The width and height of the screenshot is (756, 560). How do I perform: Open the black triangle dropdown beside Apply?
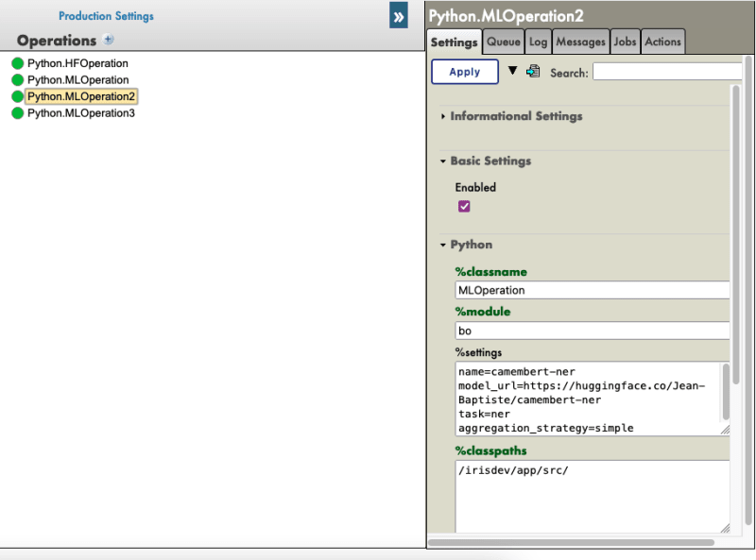click(x=512, y=71)
